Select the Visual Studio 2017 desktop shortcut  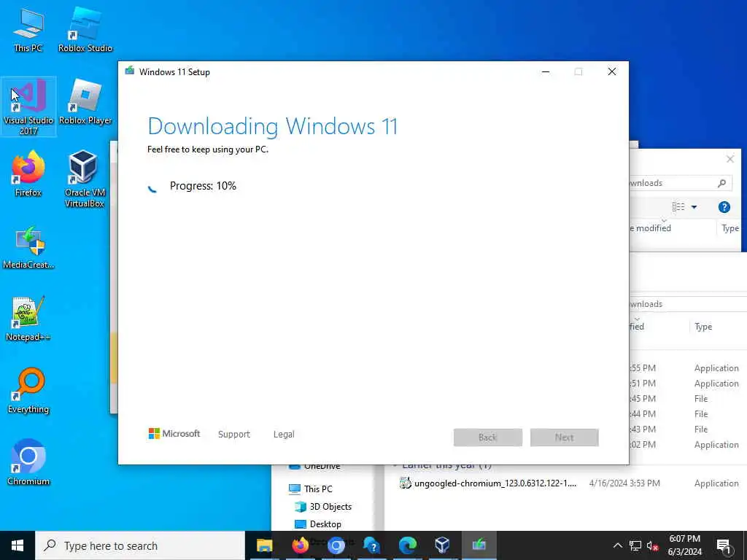[28, 106]
